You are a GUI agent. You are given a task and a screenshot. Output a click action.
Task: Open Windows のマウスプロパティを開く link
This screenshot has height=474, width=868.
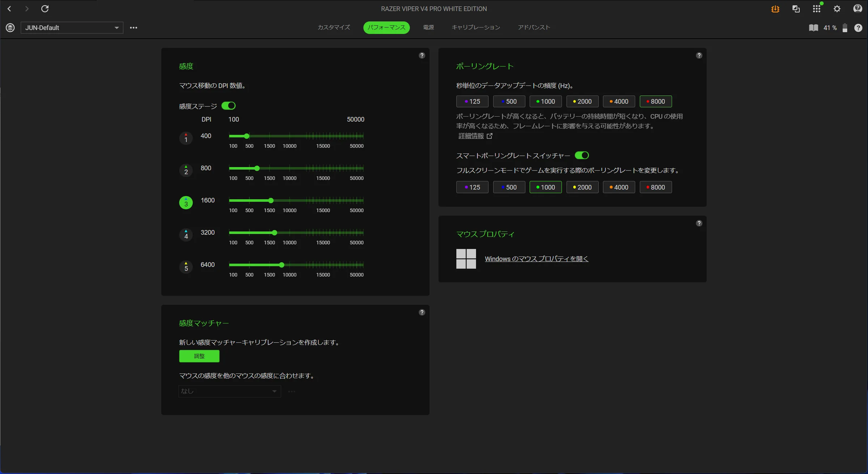point(536,259)
